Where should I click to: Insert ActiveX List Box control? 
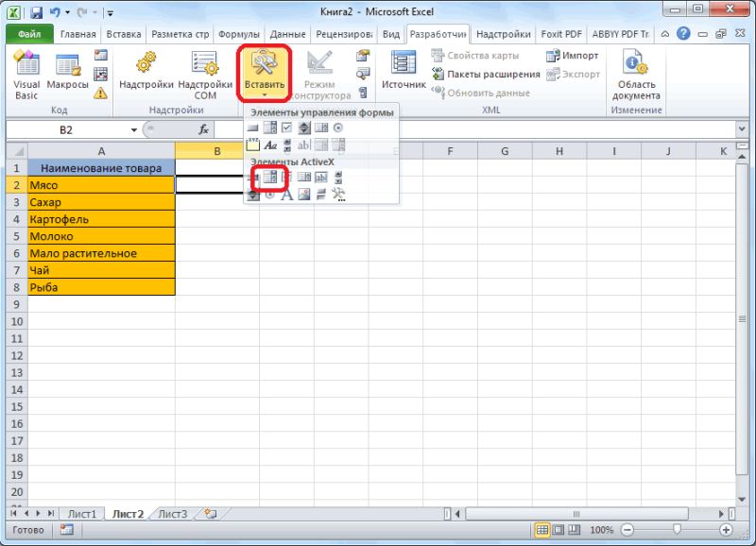(x=304, y=178)
